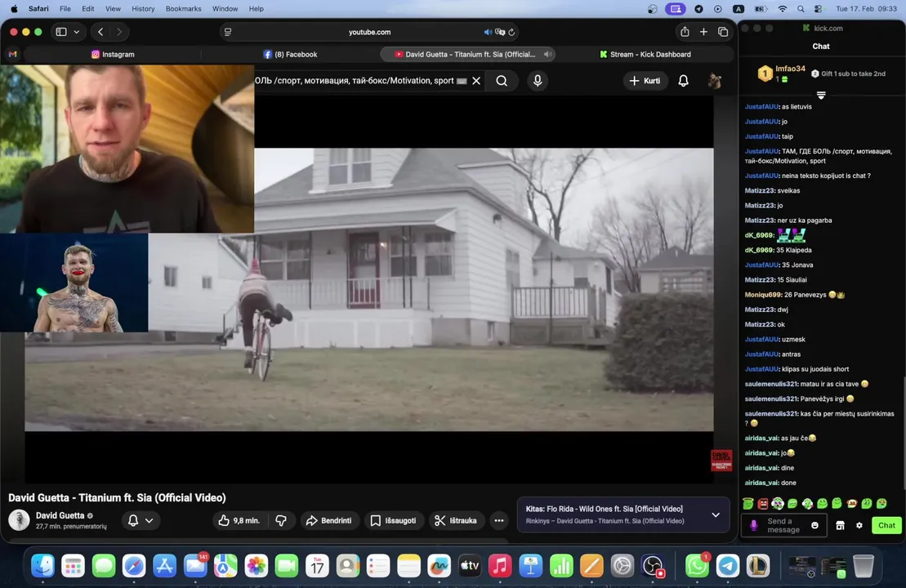The height and width of the screenshot is (588, 906).
Task: Dislike the Titanium video
Action: (281, 520)
